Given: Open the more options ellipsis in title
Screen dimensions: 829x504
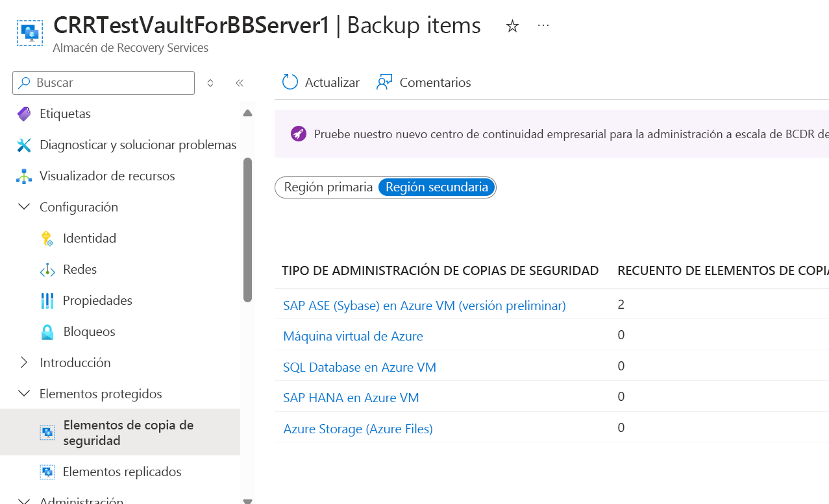Looking at the screenshot, I should click(x=543, y=26).
